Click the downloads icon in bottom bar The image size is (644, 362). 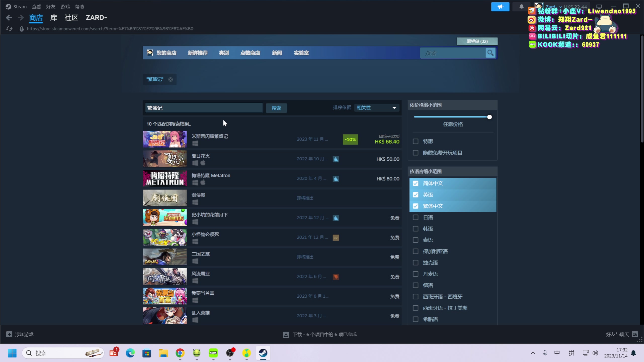(286, 335)
